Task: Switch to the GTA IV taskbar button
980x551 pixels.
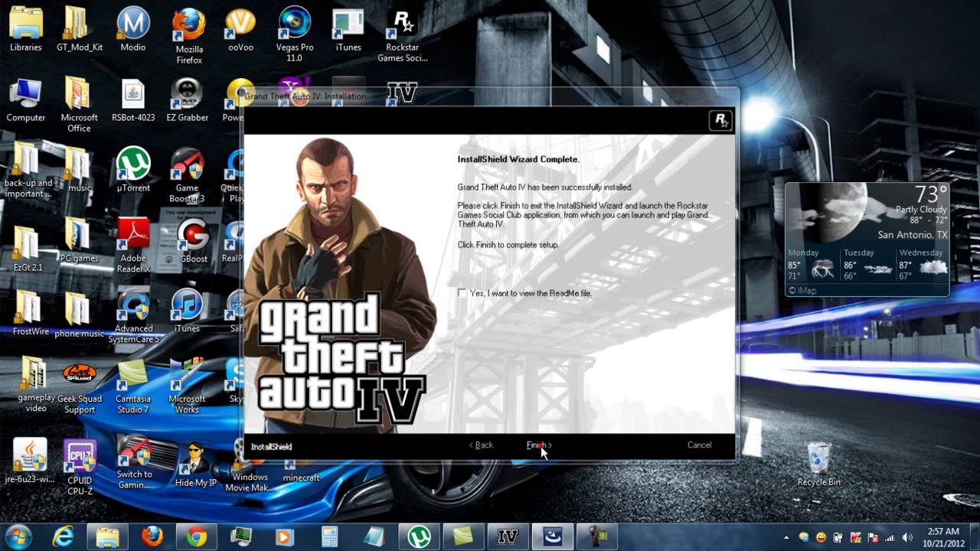Action: pyautogui.click(x=508, y=537)
